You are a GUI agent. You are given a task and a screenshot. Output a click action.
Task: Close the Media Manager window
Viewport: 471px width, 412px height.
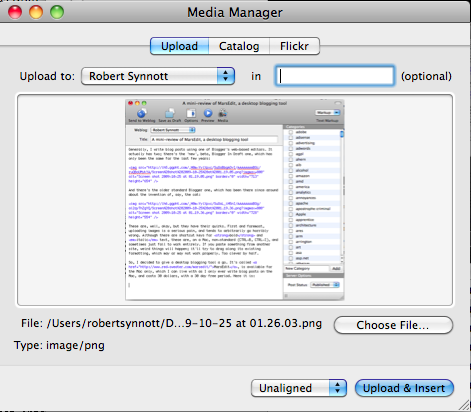(15, 12)
